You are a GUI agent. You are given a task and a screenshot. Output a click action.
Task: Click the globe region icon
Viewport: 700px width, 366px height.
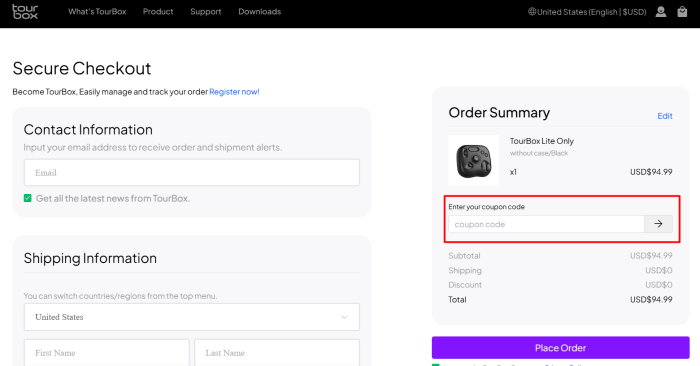click(532, 12)
